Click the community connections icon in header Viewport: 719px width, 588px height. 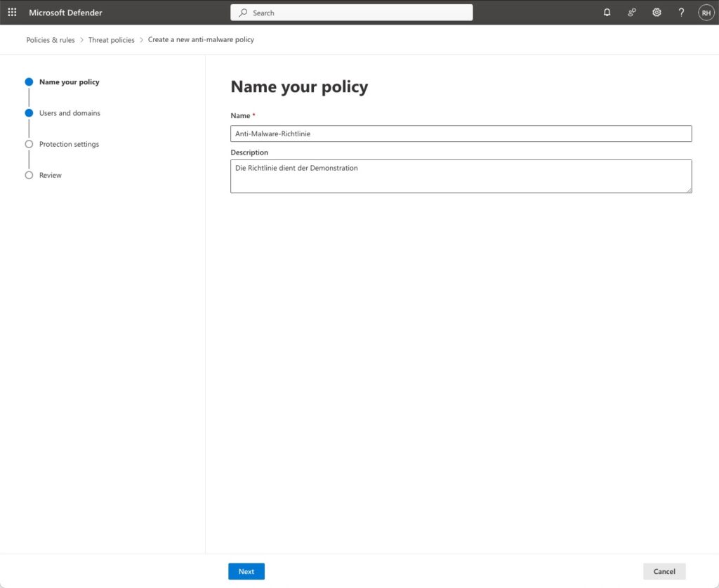coord(632,13)
